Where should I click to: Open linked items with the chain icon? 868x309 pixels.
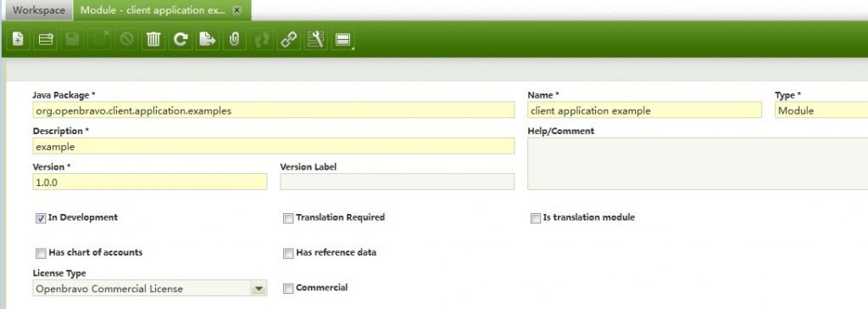coord(288,39)
